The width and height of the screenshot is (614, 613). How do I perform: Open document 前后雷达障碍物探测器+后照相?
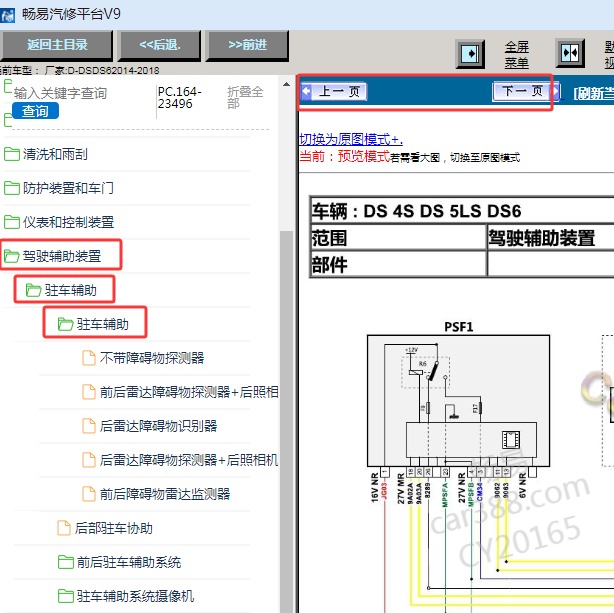tap(189, 392)
